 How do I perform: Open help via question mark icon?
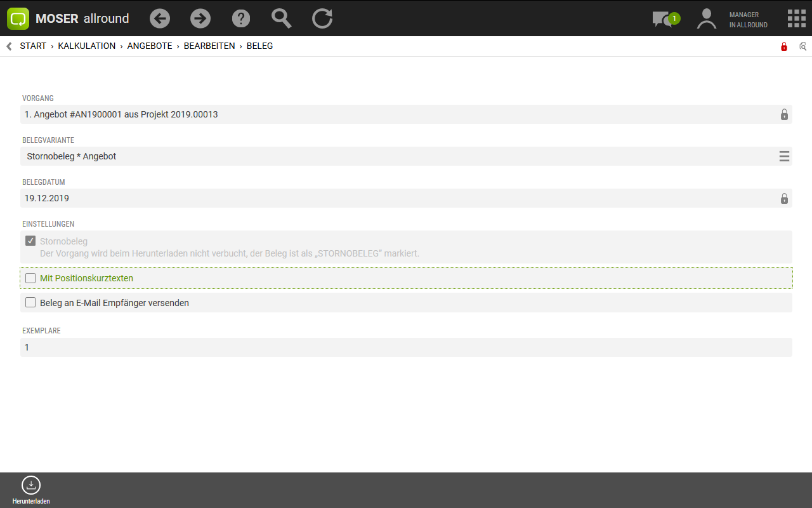point(241,18)
